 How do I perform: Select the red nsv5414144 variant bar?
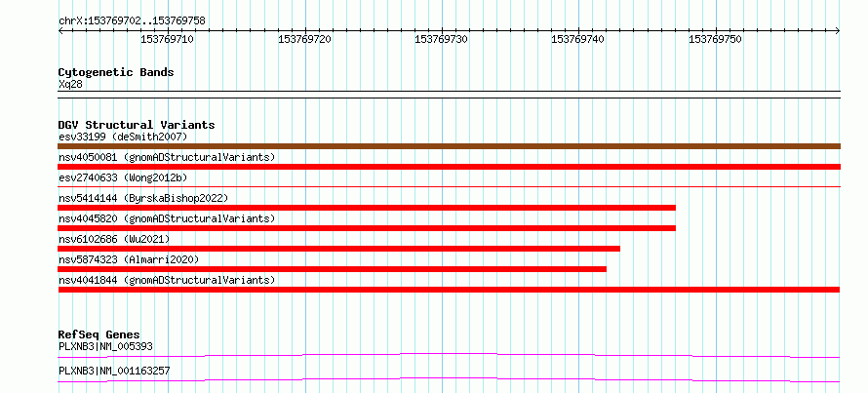pyautogui.click(x=367, y=208)
